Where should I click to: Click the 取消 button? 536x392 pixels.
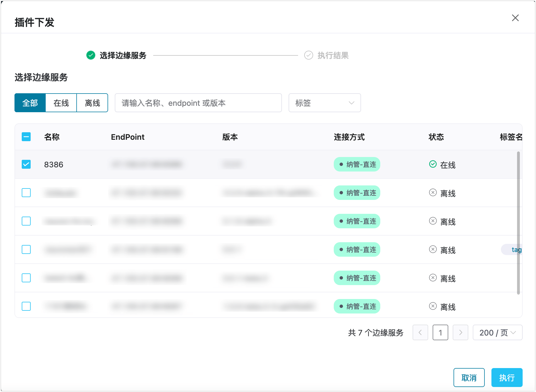(x=469, y=377)
